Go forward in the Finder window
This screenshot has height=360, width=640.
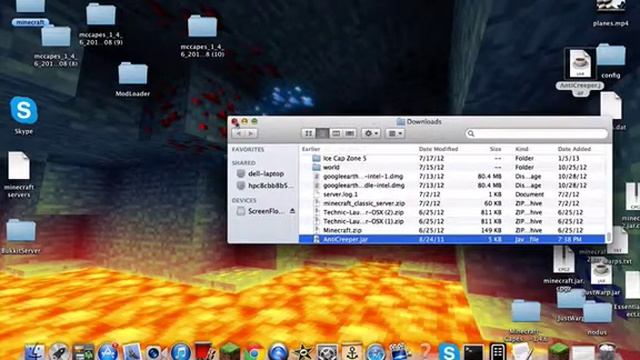click(x=251, y=133)
